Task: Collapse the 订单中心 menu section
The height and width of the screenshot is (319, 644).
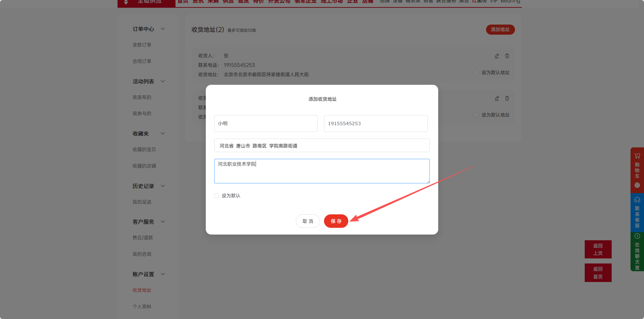Action: tap(163, 29)
